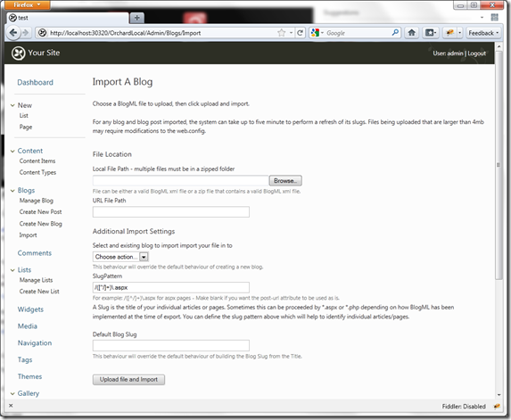Screen dimensions: 511x420
Task: Collapse the Blogs menu section
Action: pyautogui.click(x=12, y=191)
